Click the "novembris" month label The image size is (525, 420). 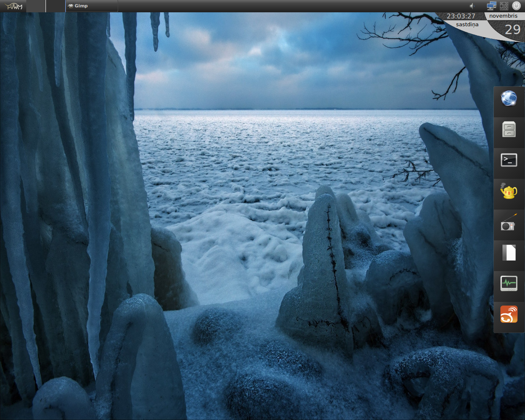tap(503, 16)
